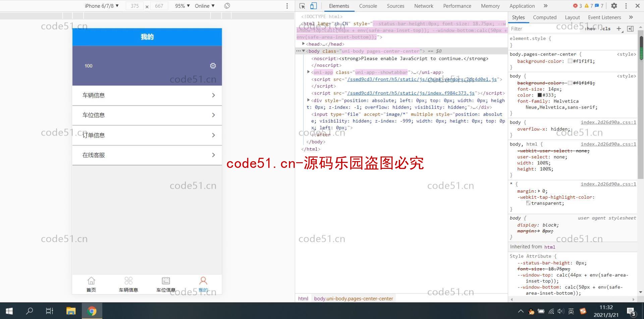
Task: Open Chrome from taskbar
Action: [x=92, y=311]
